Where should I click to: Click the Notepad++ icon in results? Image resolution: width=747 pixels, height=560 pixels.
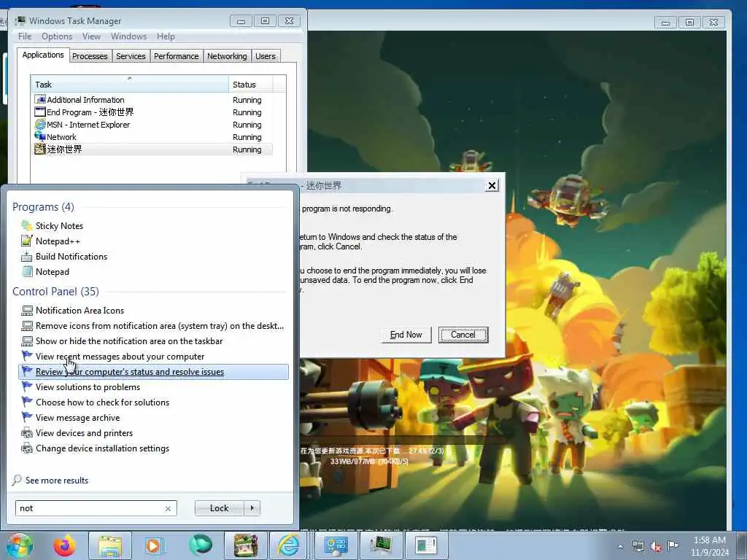(x=27, y=241)
